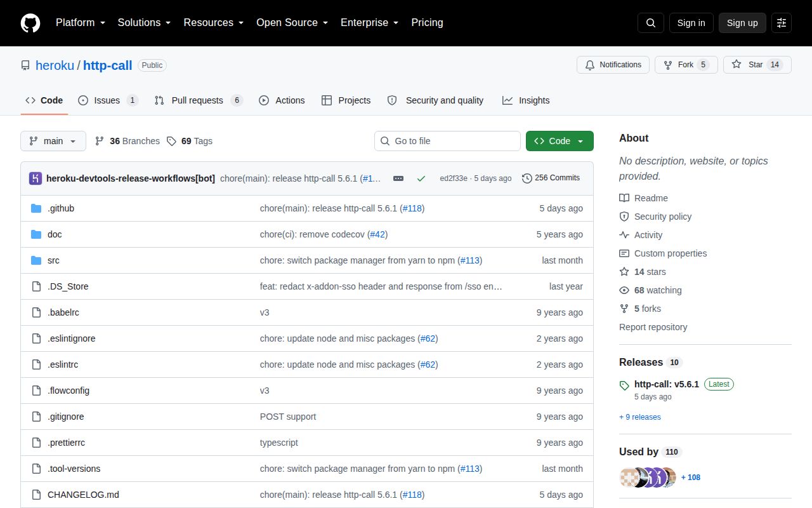Image resolution: width=812 pixels, height=508 pixels.
Task: Select the Code tab
Action: point(44,100)
